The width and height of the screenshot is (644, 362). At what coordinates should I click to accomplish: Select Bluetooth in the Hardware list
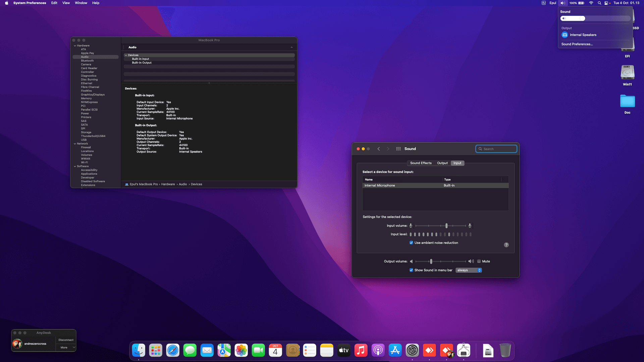(x=87, y=61)
